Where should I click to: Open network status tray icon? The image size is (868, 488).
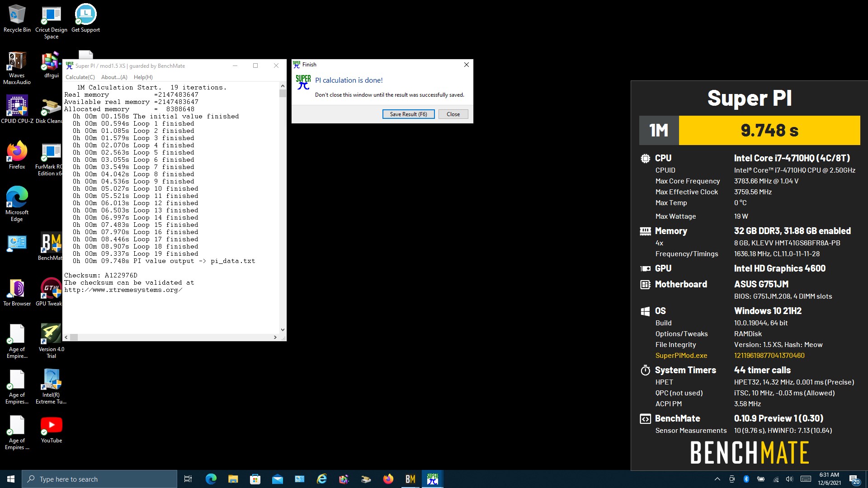(x=775, y=479)
